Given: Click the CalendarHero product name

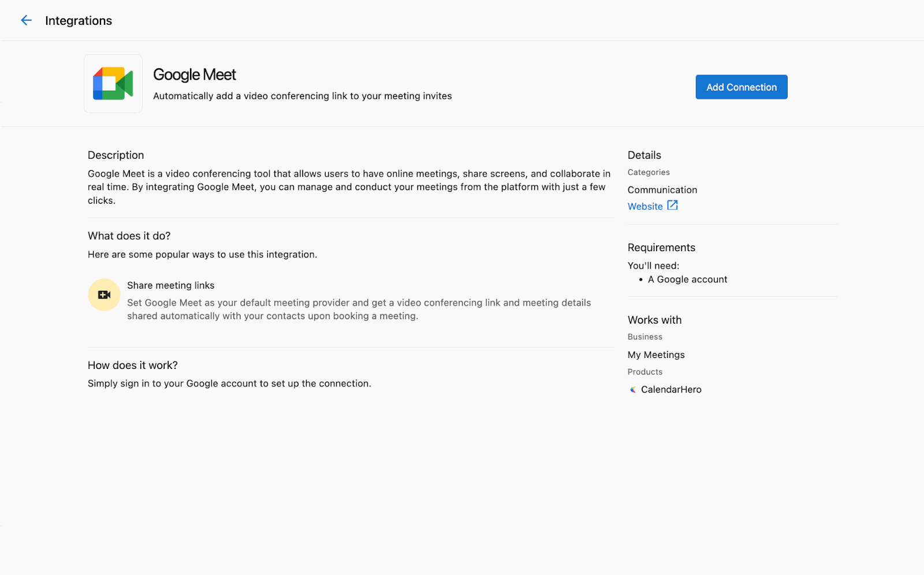Looking at the screenshot, I should click(671, 390).
